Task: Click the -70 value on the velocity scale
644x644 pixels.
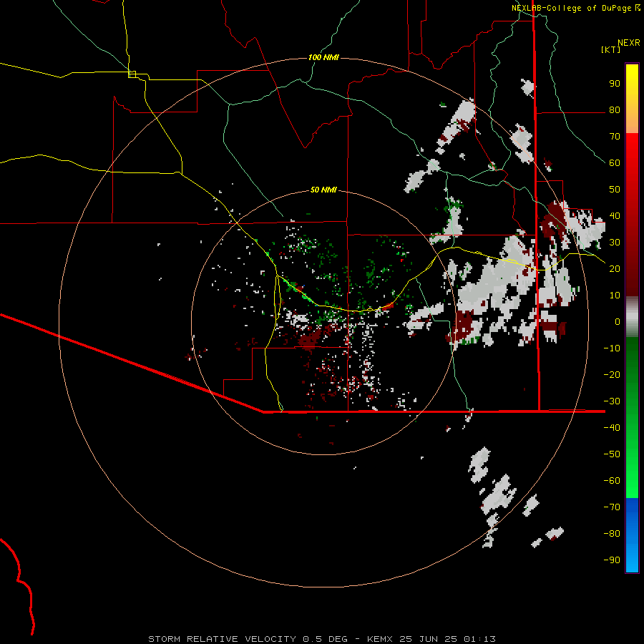Action: click(612, 507)
